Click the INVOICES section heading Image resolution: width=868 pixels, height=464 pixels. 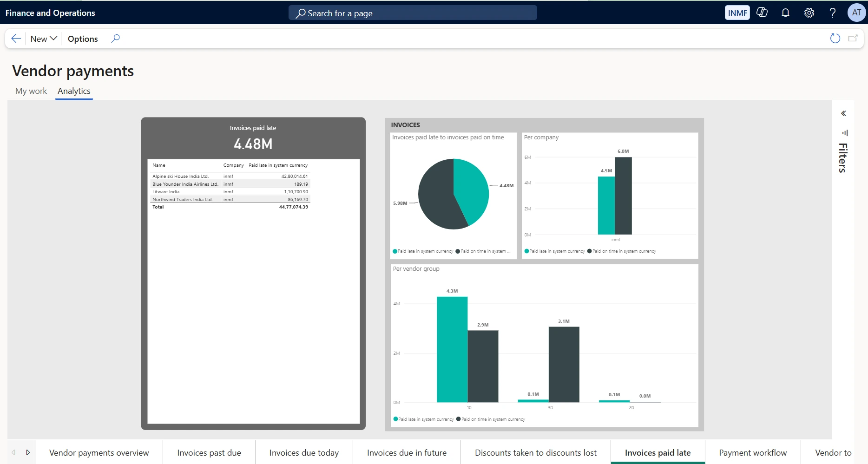click(405, 125)
